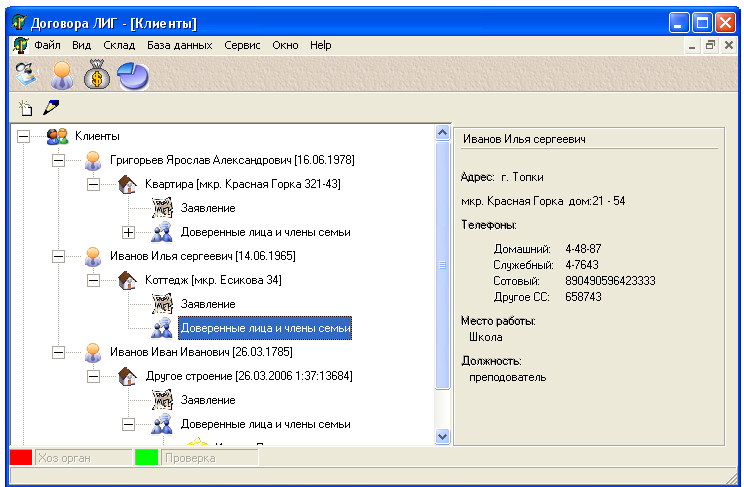Click the home phone value 4-48-87

pyautogui.click(x=583, y=249)
